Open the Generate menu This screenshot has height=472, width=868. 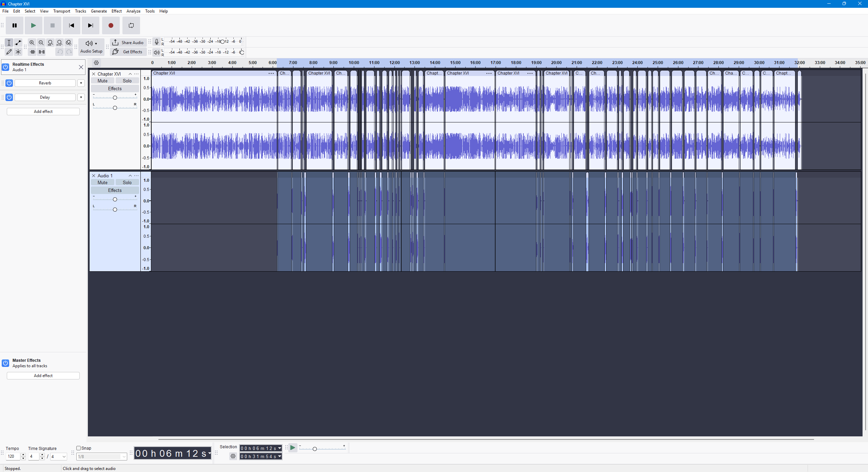(x=99, y=11)
